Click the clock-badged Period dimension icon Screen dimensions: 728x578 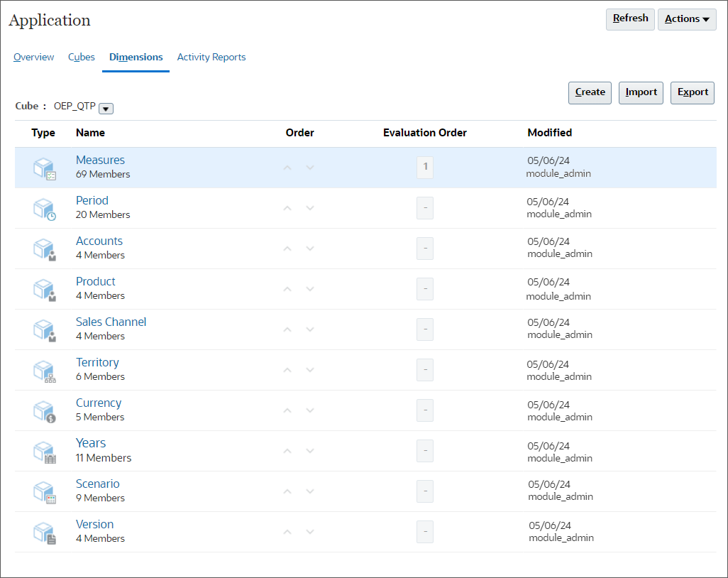tap(43, 208)
